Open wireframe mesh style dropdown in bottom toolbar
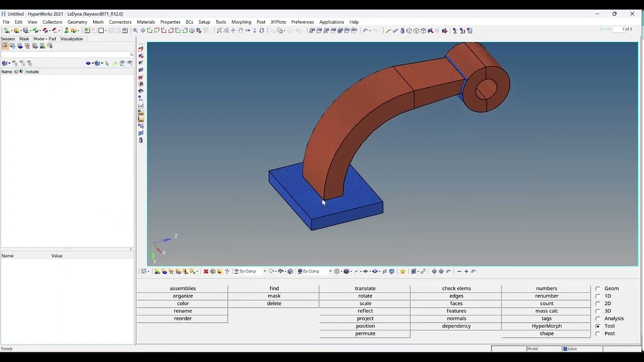Screen dimensions: 644x362 click(x=341, y=271)
